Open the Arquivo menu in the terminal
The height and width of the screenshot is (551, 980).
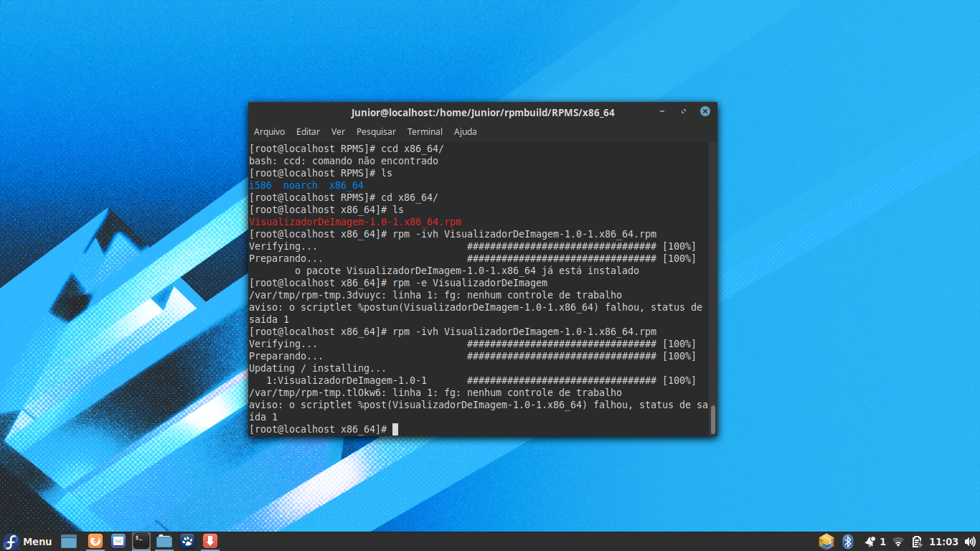click(x=269, y=132)
